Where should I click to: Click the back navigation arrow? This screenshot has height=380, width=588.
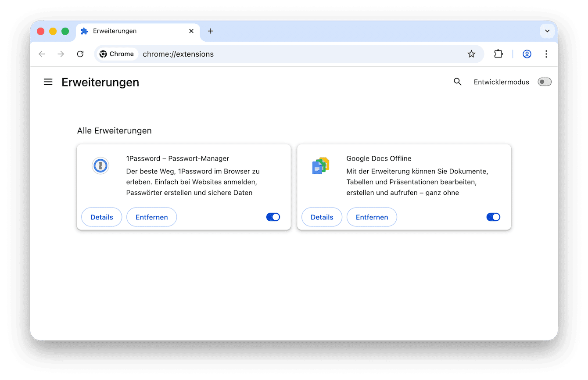[x=42, y=54]
